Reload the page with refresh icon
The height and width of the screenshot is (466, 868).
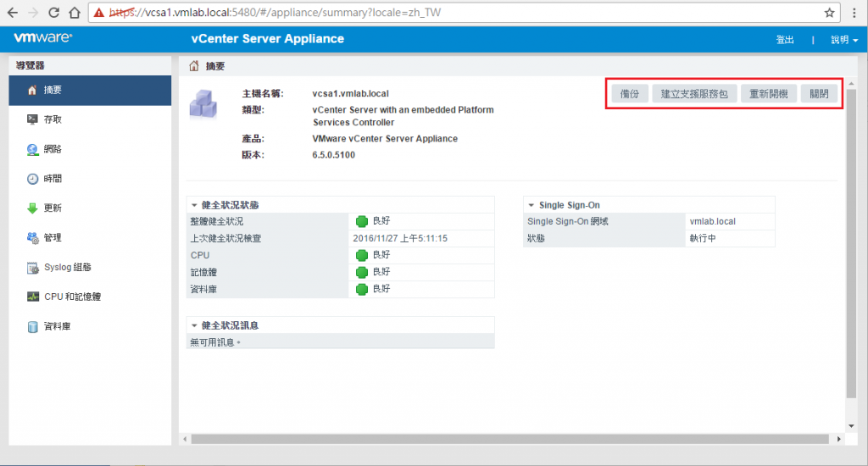tap(53, 13)
